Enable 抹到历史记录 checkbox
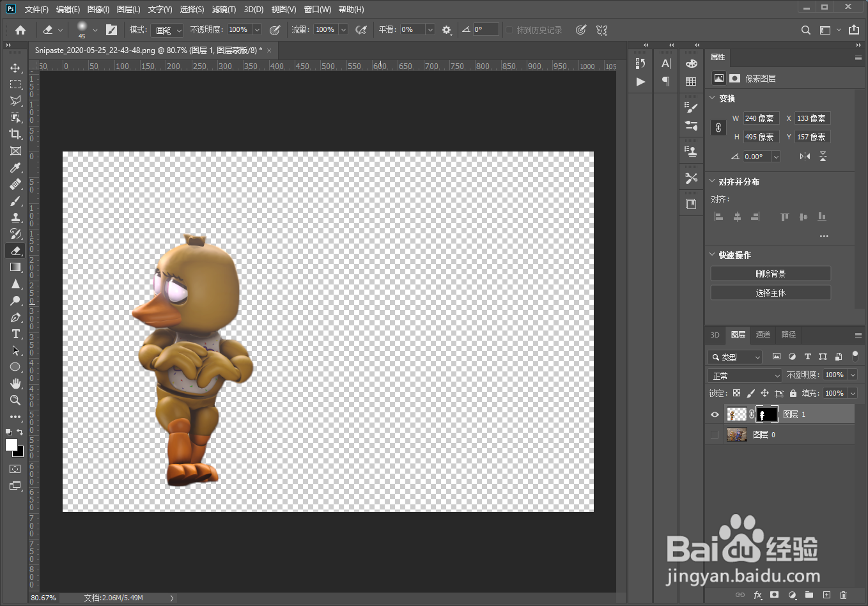 [x=509, y=30]
